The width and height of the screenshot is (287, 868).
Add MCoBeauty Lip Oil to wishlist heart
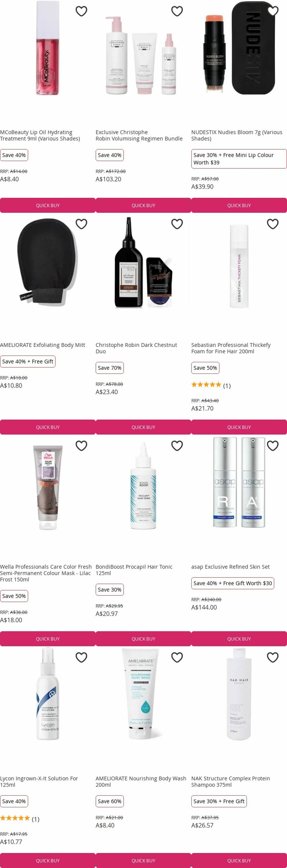(x=81, y=11)
